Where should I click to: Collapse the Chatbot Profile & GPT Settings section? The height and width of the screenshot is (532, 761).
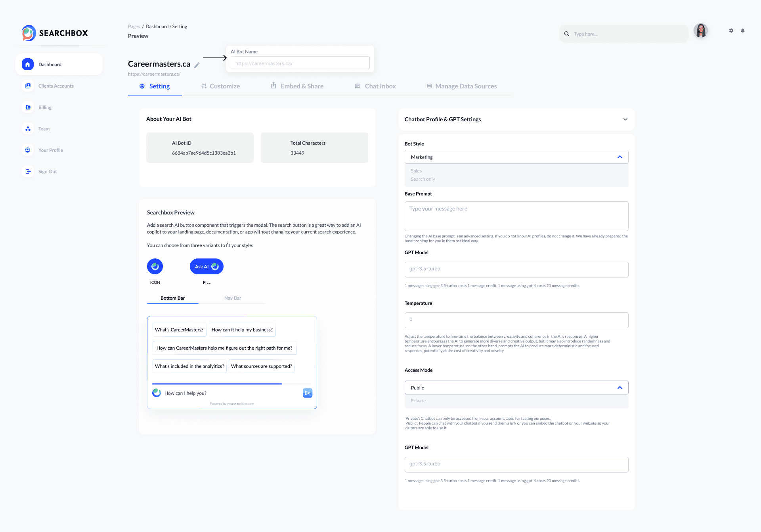tap(625, 119)
